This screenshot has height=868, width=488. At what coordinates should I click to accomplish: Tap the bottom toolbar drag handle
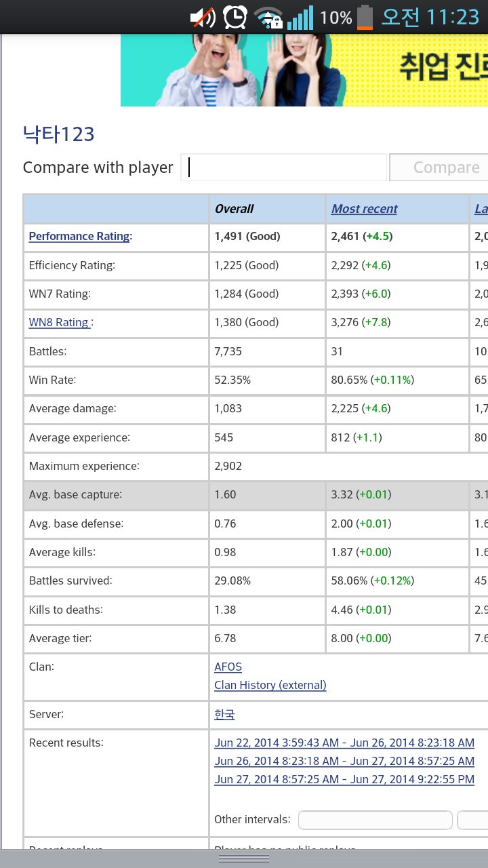point(244,859)
